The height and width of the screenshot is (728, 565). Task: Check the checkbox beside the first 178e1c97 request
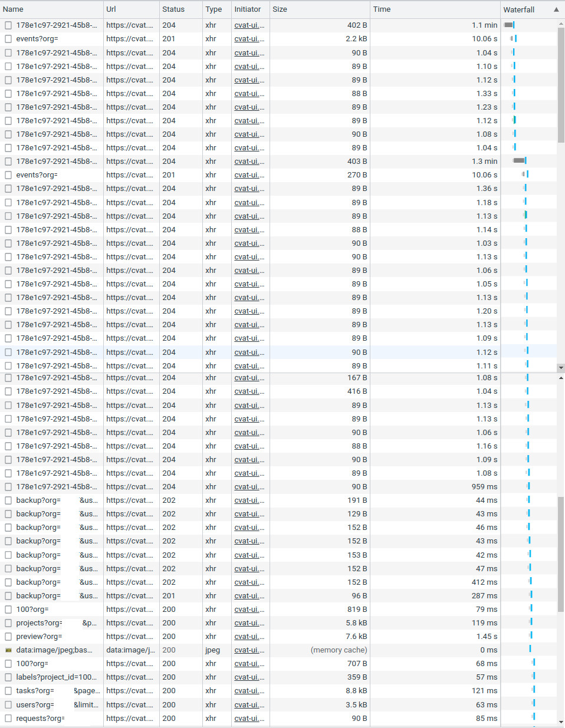click(8, 25)
